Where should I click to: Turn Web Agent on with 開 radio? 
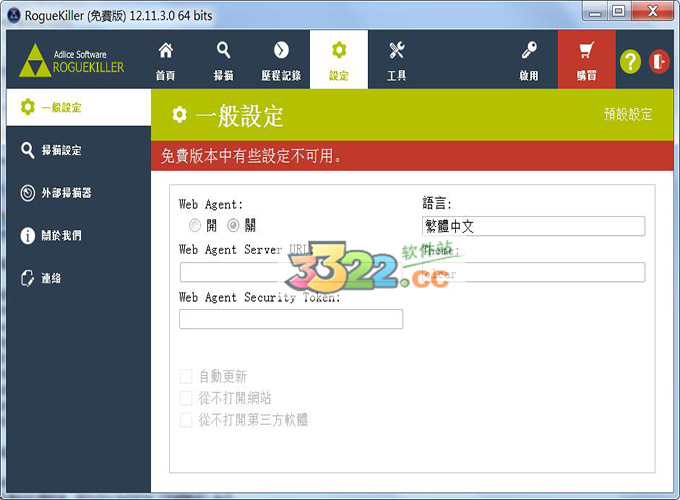pyautogui.click(x=195, y=225)
